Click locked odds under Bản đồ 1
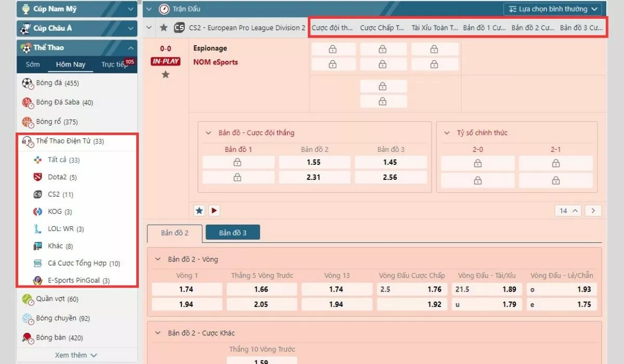The image size is (624, 364). [238, 162]
